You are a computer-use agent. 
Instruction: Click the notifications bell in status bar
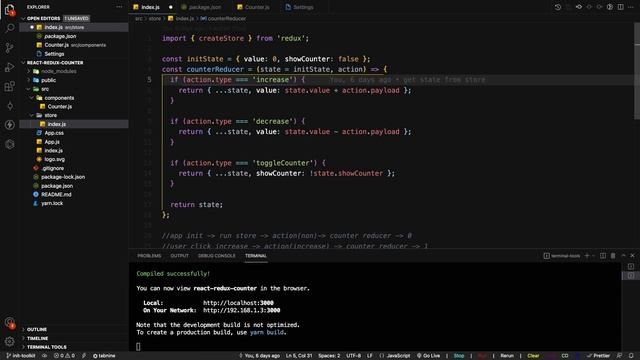pyautogui.click(x=631, y=356)
